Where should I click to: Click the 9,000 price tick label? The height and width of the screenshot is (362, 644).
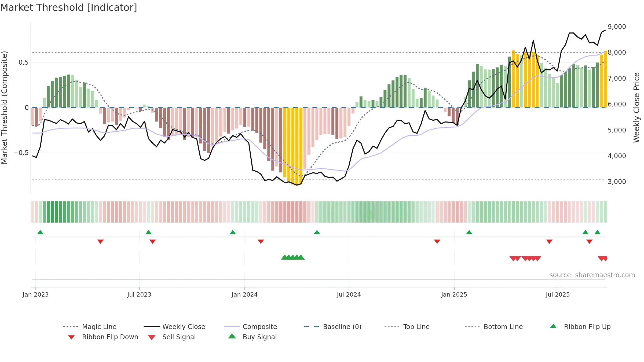(x=617, y=27)
